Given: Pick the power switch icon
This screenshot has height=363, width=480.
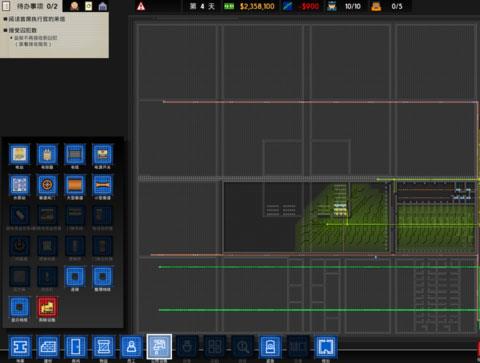Looking at the screenshot, I should (102, 154).
